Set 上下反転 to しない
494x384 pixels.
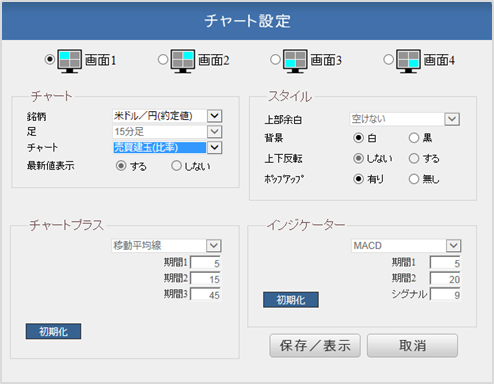358,158
